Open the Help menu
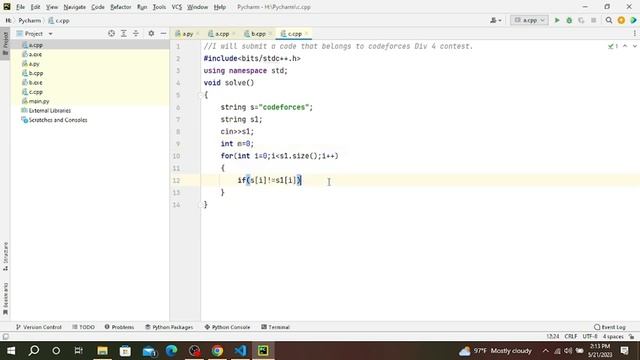 pos(220,7)
